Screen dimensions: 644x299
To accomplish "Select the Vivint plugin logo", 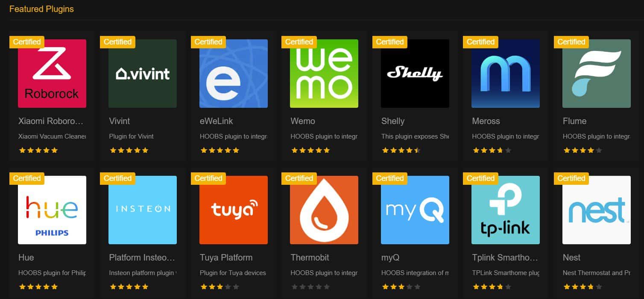I will pos(143,74).
